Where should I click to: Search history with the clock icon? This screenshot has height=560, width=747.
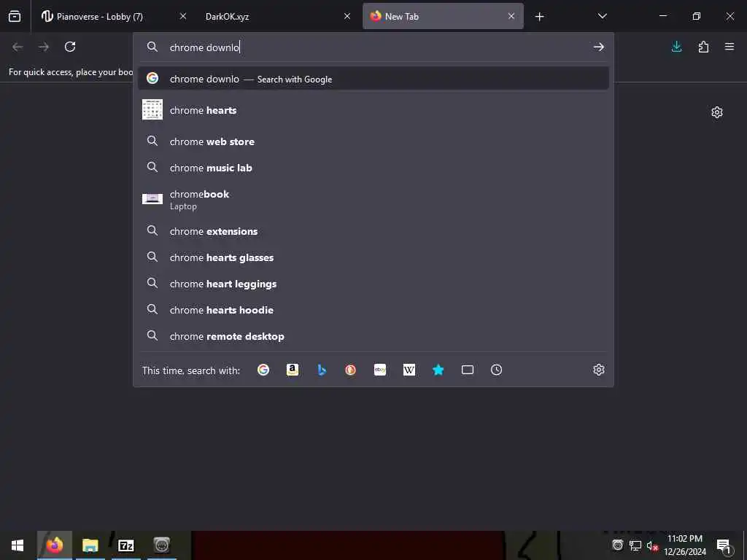coord(496,370)
